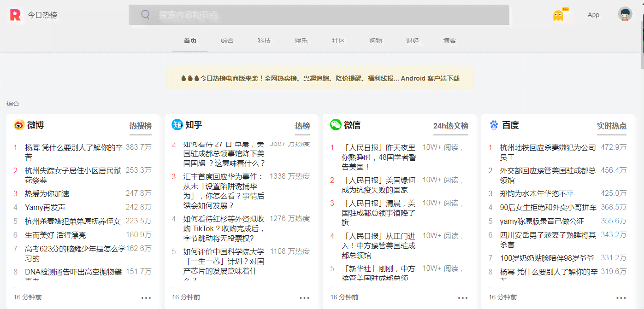Open Weibo topic 杭州杀妻嫌犯弟弟愿抚养侄女

[x=73, y=221]
